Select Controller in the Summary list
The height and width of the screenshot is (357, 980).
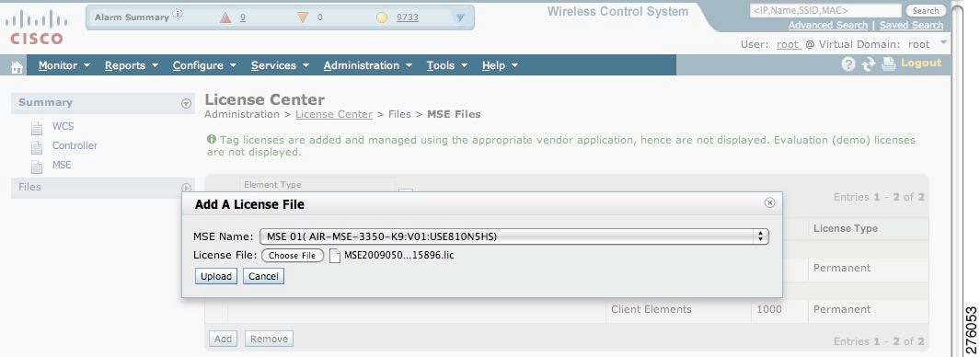coord(75,145)
